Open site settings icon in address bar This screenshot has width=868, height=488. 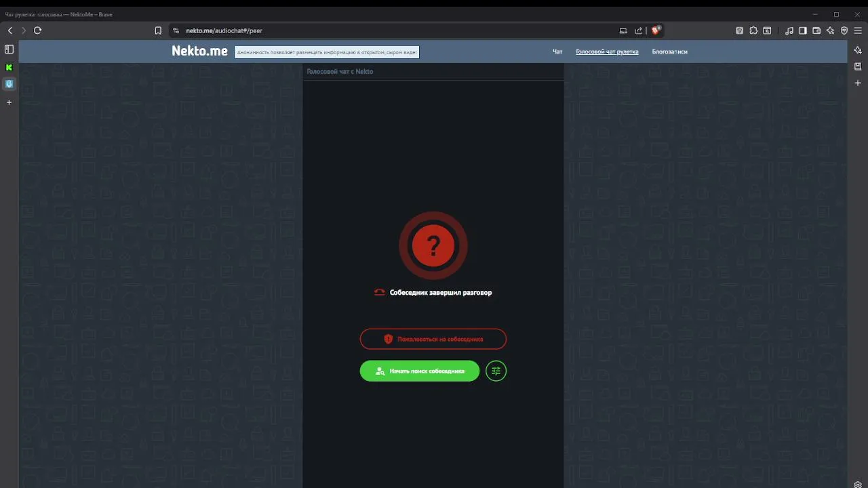point(176,30)
